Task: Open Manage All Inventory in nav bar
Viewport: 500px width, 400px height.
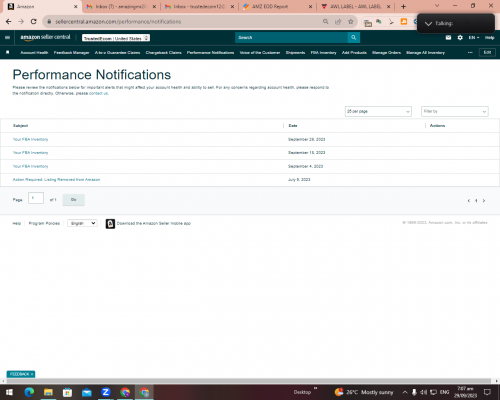Action: [425, 53]
